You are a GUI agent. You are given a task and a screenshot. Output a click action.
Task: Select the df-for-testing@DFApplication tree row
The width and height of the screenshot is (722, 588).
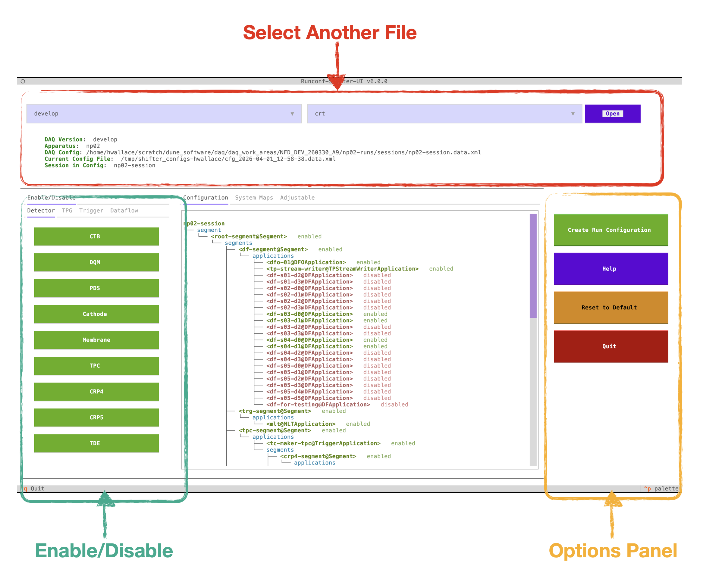pos(337,405)
